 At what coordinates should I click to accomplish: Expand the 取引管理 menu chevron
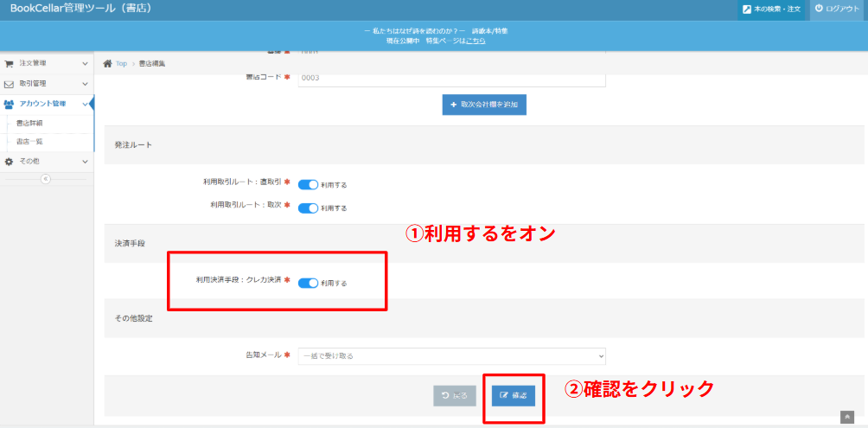tap(85, 84)
